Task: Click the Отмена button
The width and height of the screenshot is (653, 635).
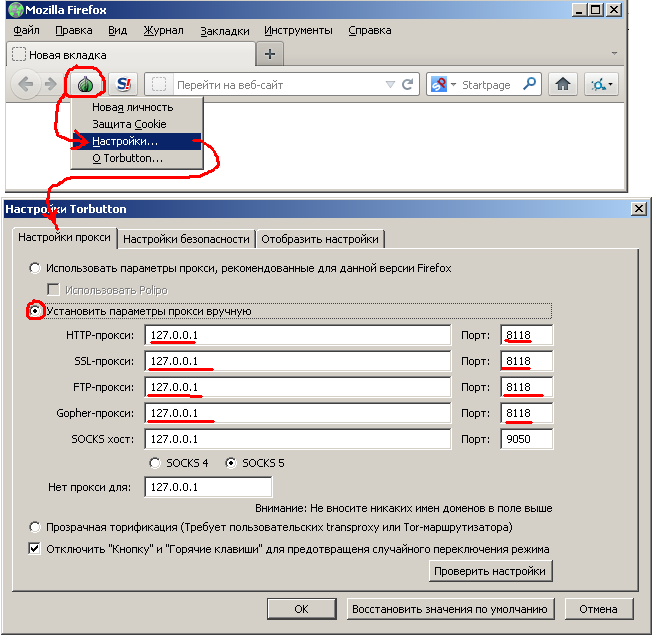Action: 598,609
